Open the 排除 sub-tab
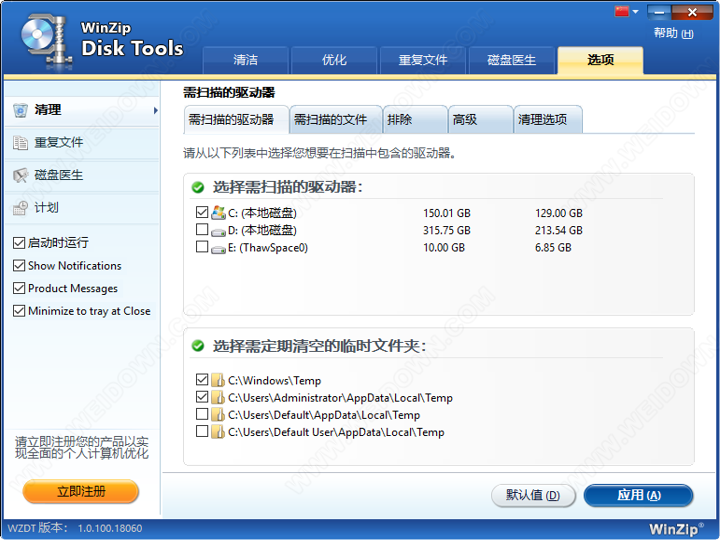 click(415, 120)
